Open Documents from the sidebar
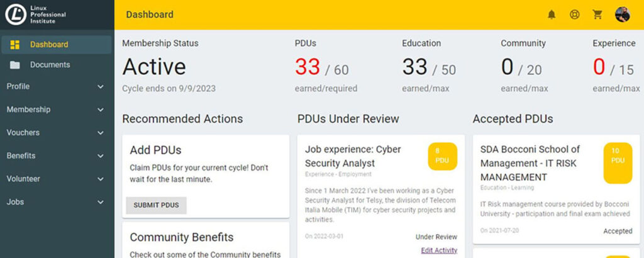The width and height of the screenshot is (644, 258). click(50, 65)
